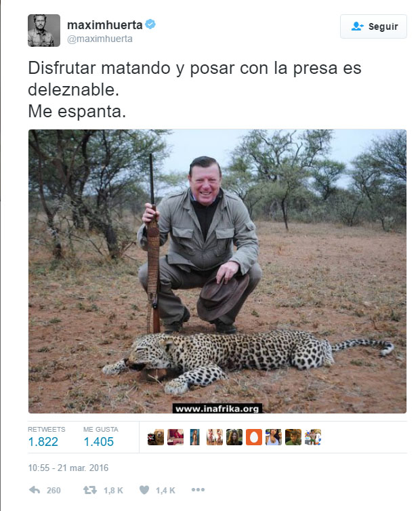Click the blue verified badge
The width and height of the screenshot is (420, 511).
[x=150, y=24]
